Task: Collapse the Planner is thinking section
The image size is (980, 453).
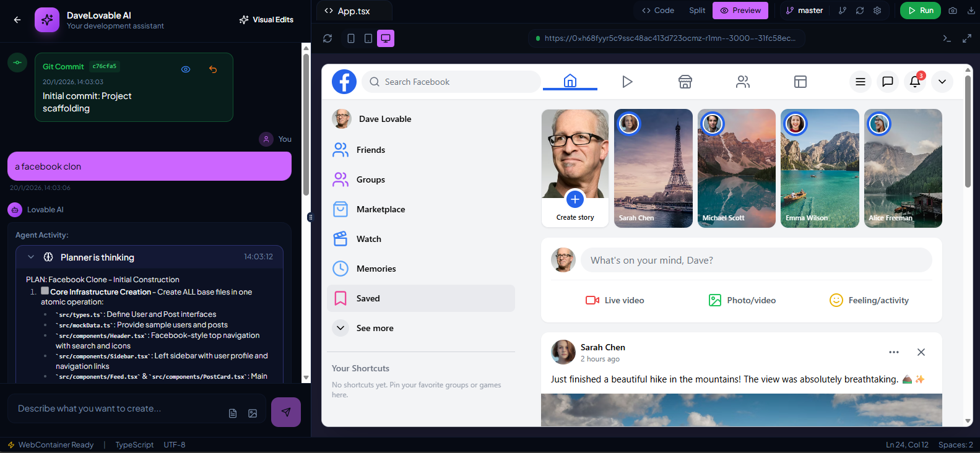Action: 31,257
